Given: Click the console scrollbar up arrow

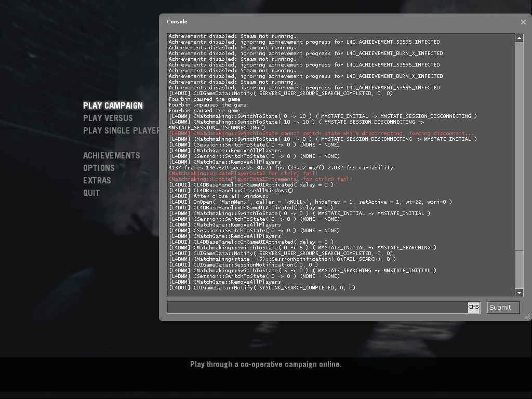Looking at the screenshot, I should click(x=519, y=38).
